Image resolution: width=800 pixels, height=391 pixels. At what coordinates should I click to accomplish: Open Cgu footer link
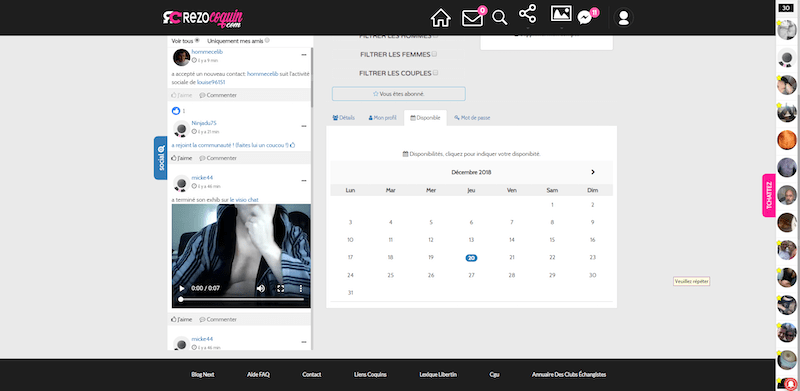click(x=494, y=375)
